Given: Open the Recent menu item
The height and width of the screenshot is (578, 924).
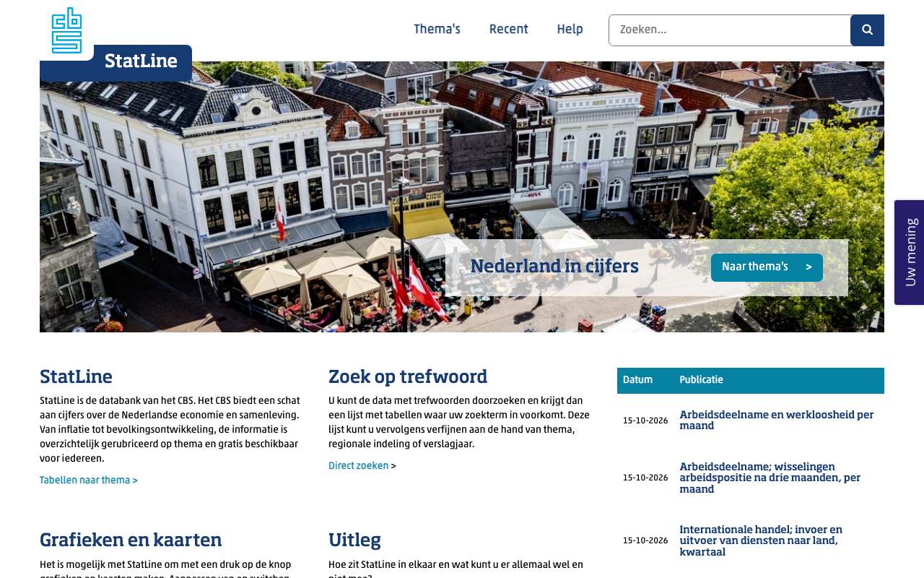Looking at the screenshot, I should (x=508, y=30).
